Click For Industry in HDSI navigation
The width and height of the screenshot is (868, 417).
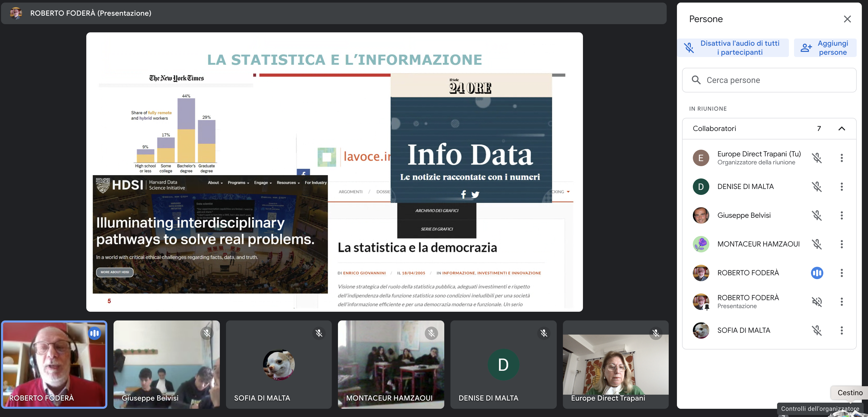click(x=316, y=183)
